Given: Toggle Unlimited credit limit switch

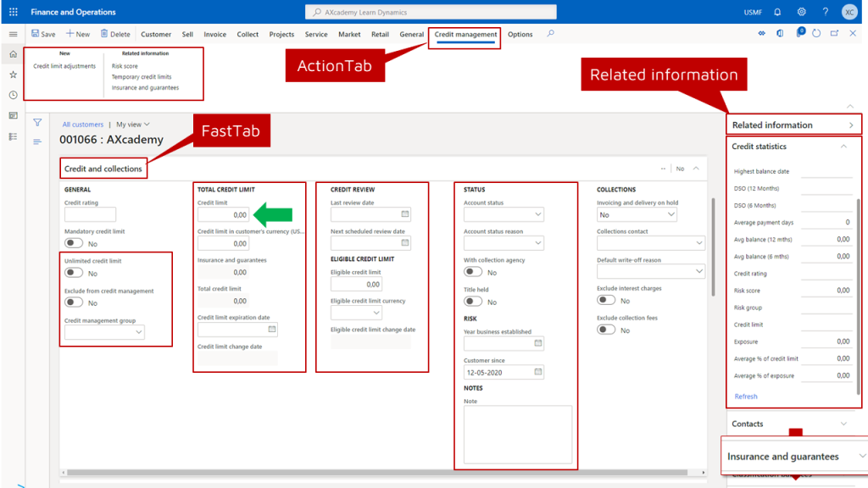Looking at the screenshot, I should [74, 273].
